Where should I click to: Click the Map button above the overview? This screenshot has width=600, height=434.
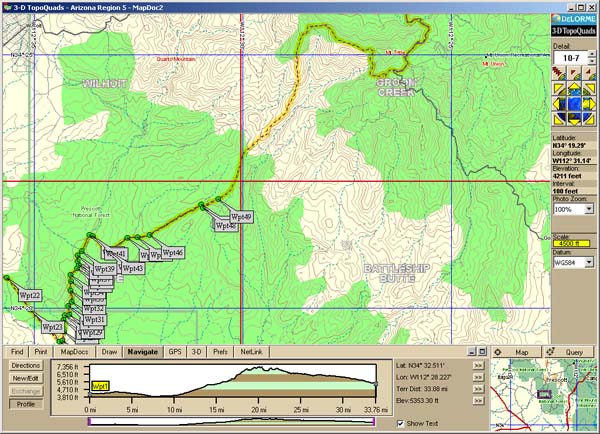pos(516,352)
